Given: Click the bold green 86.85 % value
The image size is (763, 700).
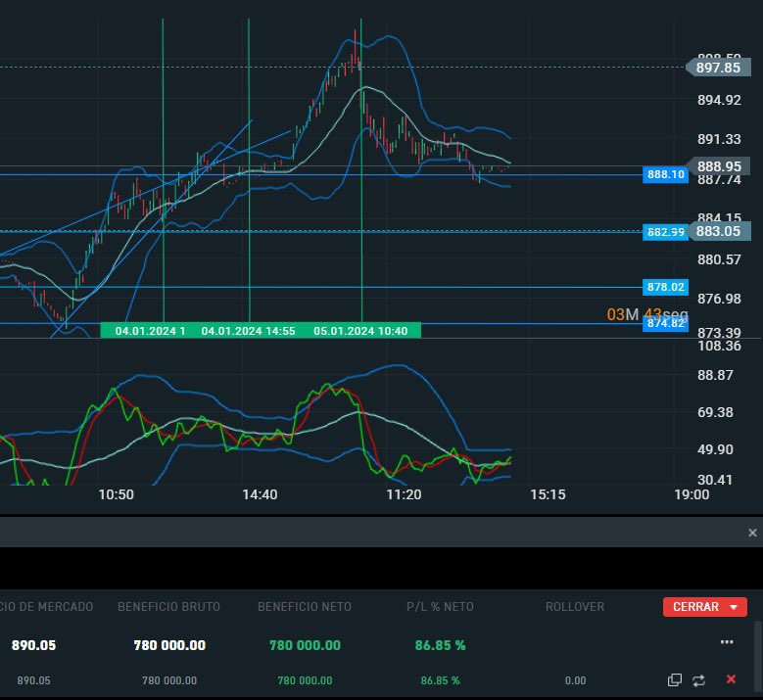Looking at the screenshot, I should (440, 645).
